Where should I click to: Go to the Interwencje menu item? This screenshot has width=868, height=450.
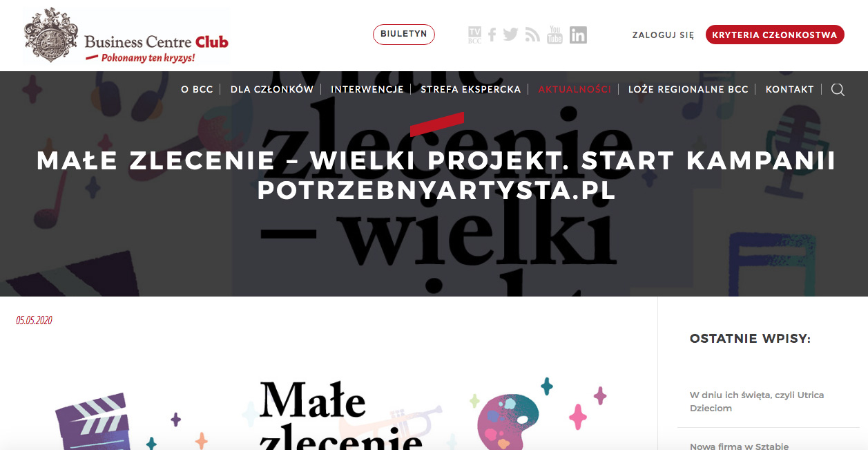point(367,89)
